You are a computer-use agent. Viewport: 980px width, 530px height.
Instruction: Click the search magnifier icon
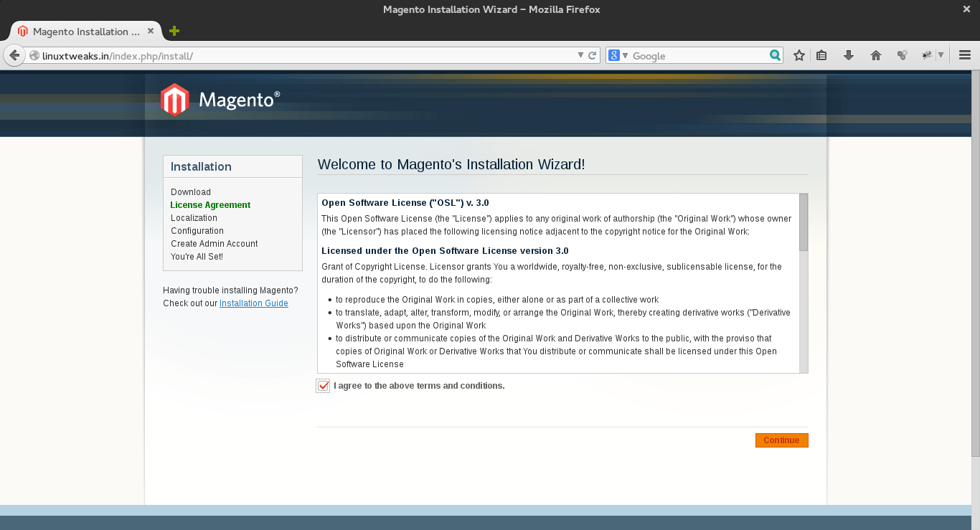[775, 55]
